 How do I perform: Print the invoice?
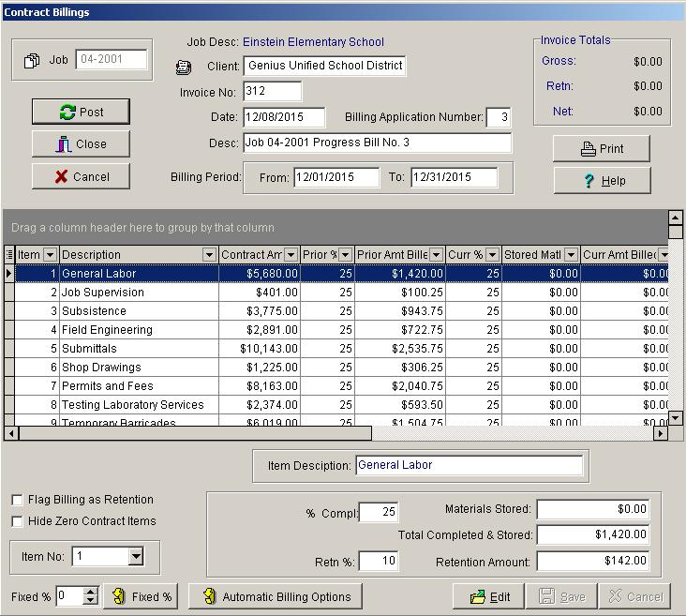tap(602, 149)
